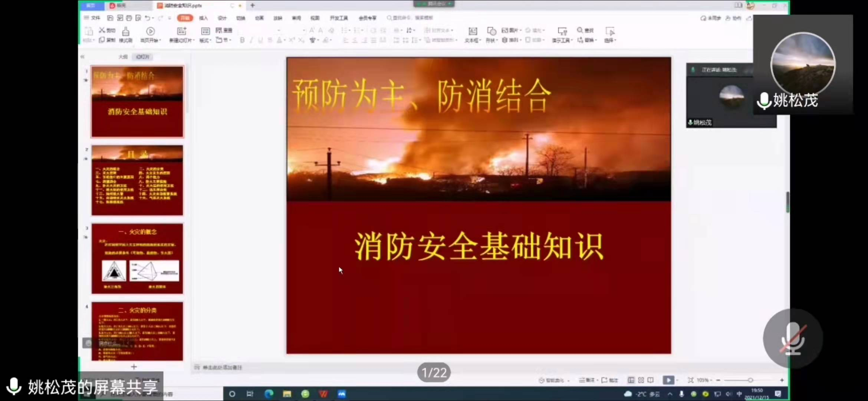Select slide 4 thumbnail 火灾的分类
The image size is (868, 401).
pyautogui.click(x=137, y=331)
